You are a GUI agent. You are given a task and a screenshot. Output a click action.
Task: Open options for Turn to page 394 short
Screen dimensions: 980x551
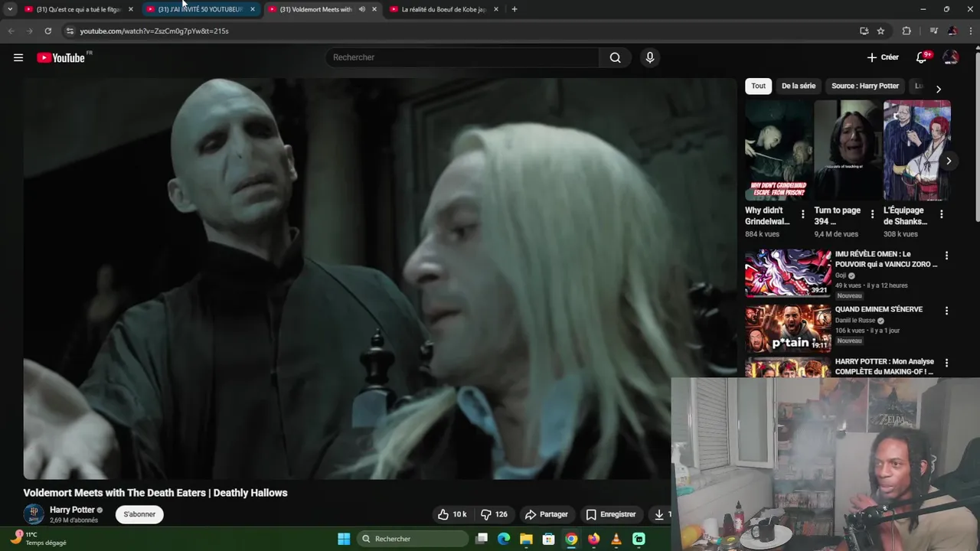(872, 214)
